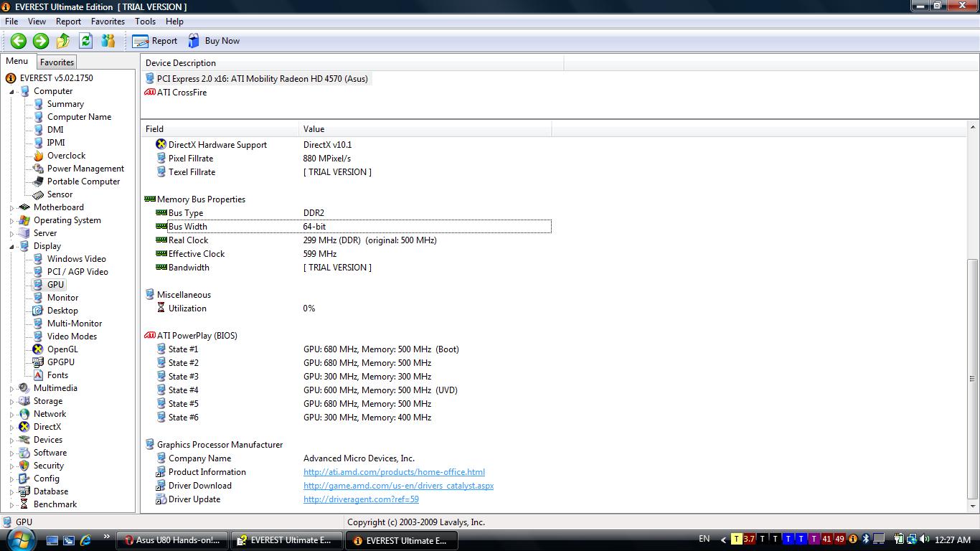Open the Favorites menu in menu bar
The width and height of the screenshot is (980, 551).
[108, 22]
